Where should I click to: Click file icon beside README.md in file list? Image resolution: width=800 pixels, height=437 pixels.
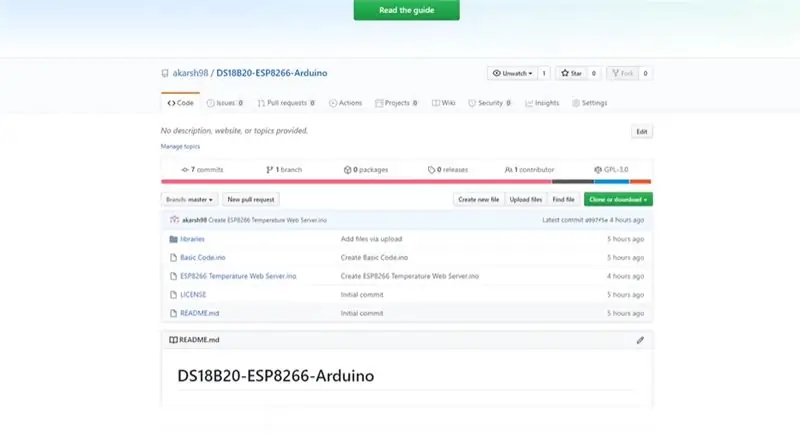click(x=173, y=313)
